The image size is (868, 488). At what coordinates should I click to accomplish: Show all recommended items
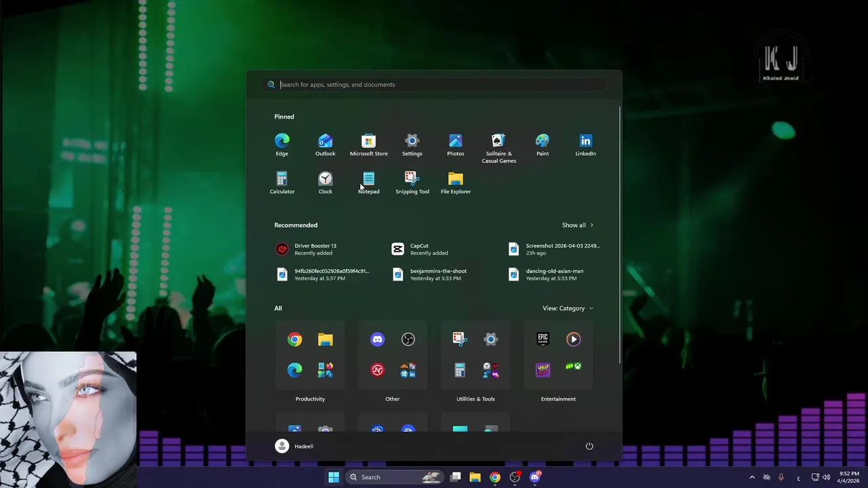coord(578,225)
